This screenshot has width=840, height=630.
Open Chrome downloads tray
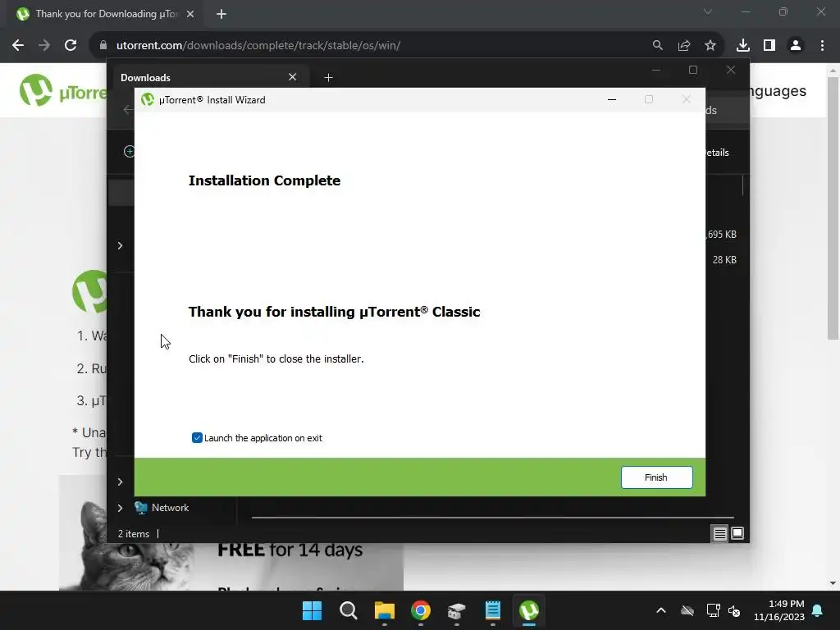[x=743, y=46]
